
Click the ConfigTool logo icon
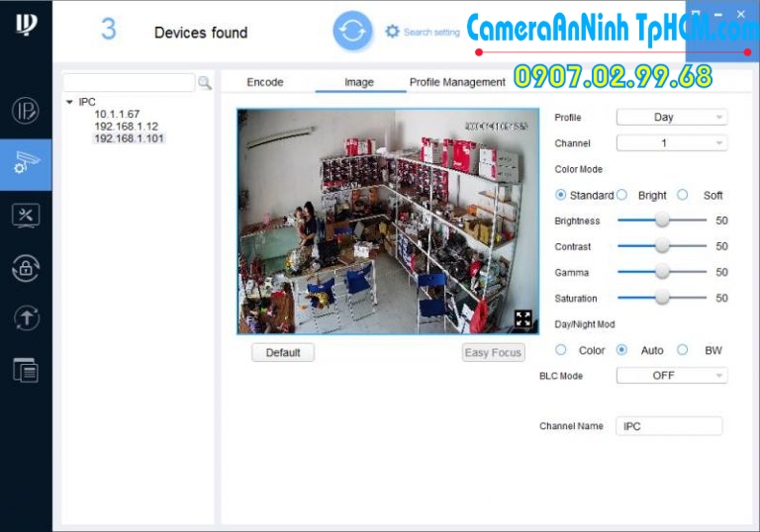pyautogui.click(x=25, y=24)
